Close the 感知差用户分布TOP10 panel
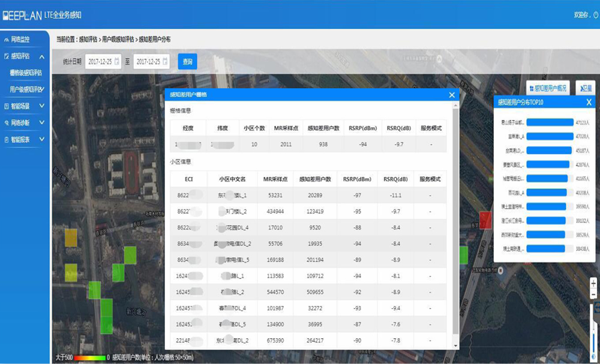Image resolution: width=600 pixels, height=364 pixels. (589, 103)
